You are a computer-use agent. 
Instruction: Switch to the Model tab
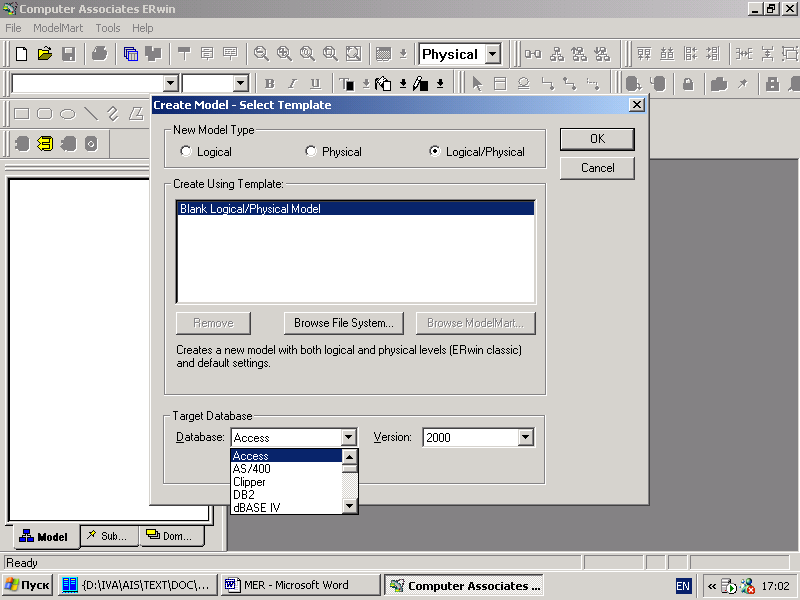pyautogui.click(x=44, y=536)
